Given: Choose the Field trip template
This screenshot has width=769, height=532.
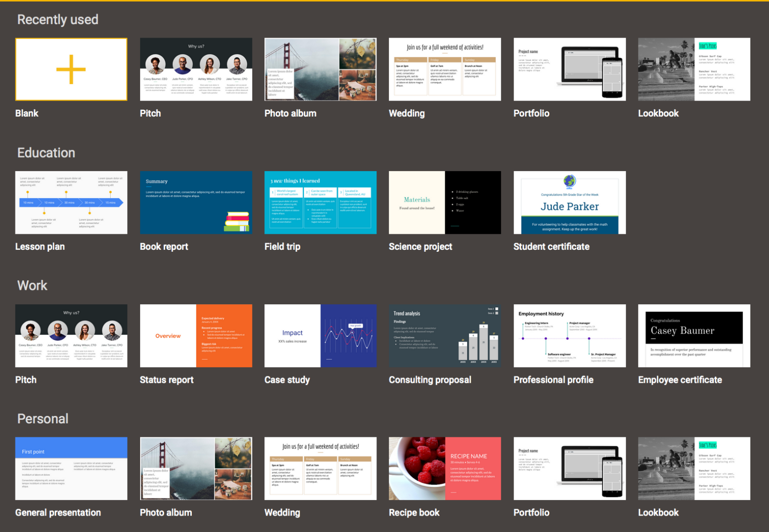Looking at the screenshot, I should coord(320,202).
